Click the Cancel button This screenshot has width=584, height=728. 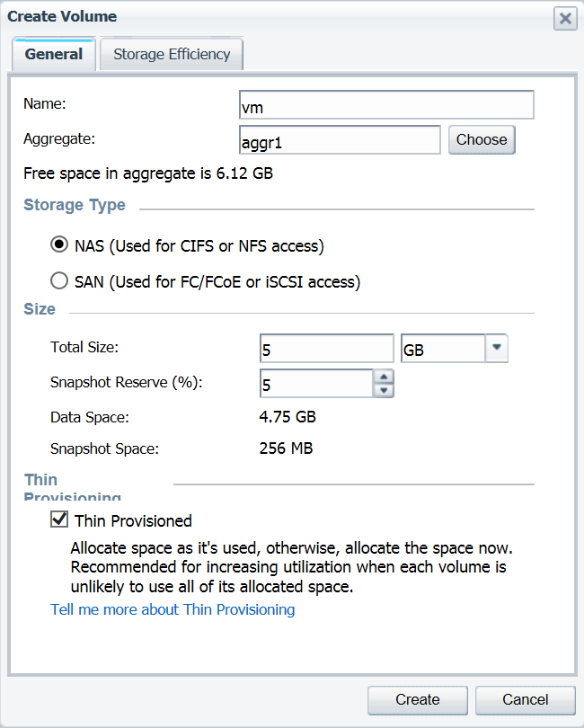pos(525,699)
